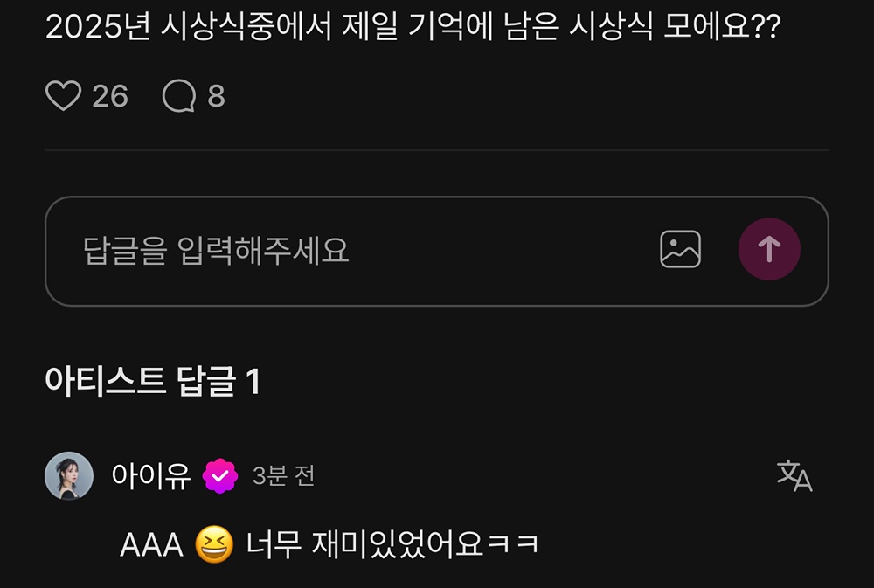Click the pink verified badge beside 아이유

pyautogui.click(x=220, y=476)
